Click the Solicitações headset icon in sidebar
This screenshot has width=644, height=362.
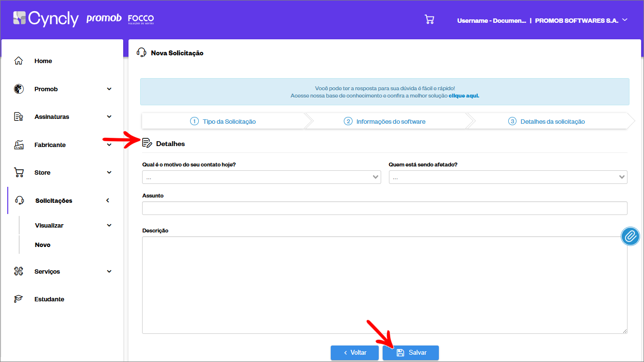click(19, 200)
